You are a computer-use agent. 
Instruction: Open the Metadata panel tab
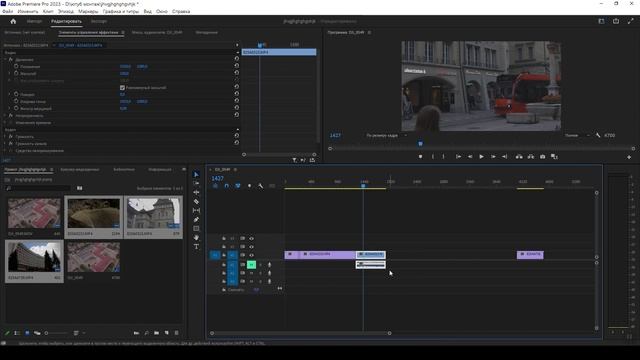click(207, 32)
